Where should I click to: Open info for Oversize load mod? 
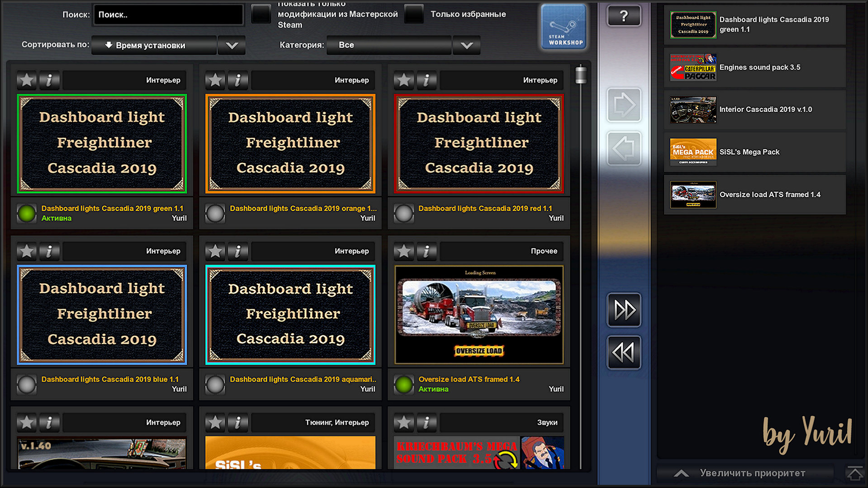(x=426, y=251)
